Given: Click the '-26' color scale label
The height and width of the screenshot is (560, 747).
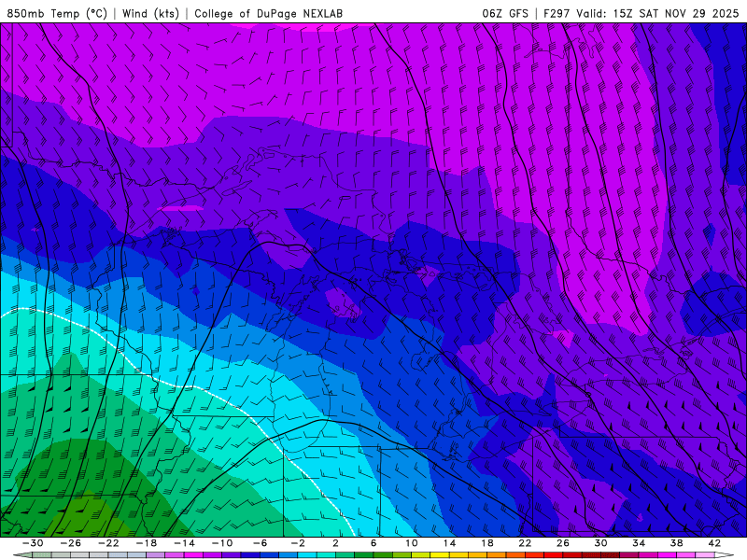Looking at the screenshot, I should pyautogui.click(x=71, y=543).
